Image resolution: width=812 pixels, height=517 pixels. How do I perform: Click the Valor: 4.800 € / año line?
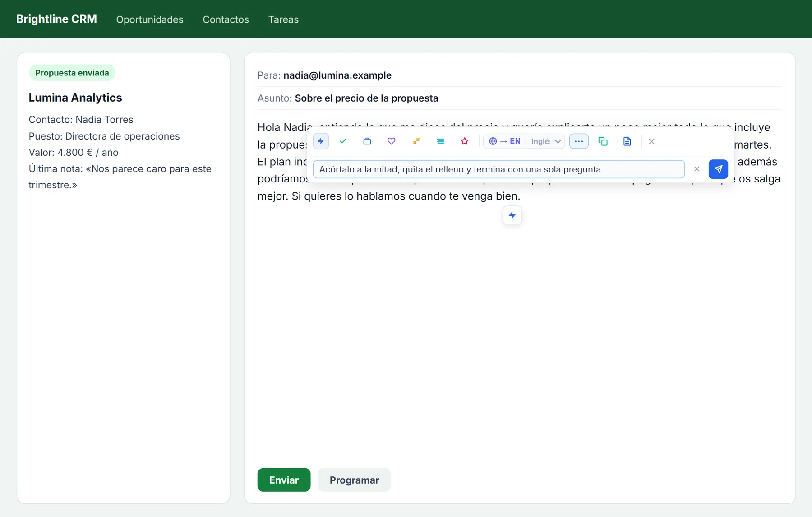[74, 153]
